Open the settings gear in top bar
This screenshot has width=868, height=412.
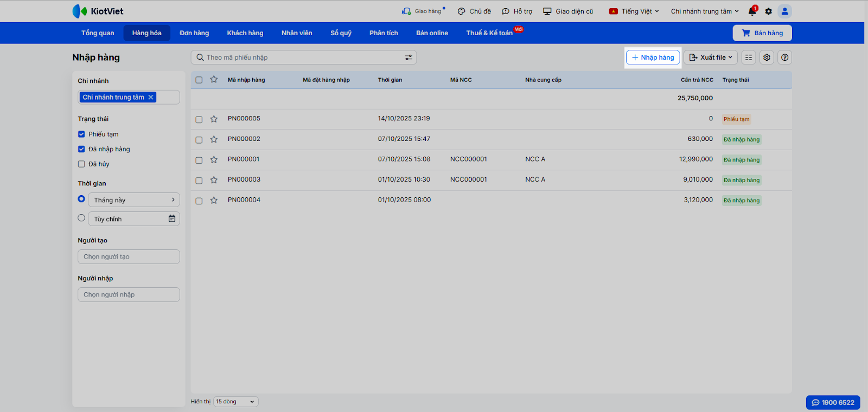click(768, 11)
